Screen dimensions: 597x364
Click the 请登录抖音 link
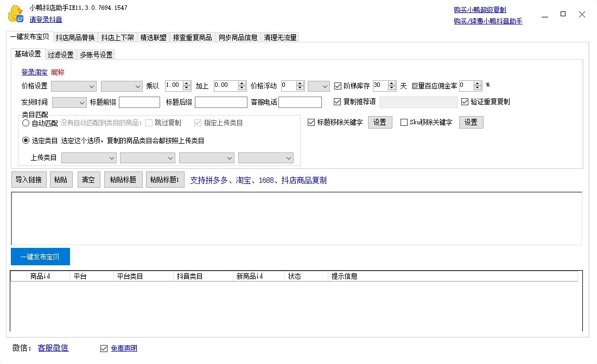click(46, 20)
